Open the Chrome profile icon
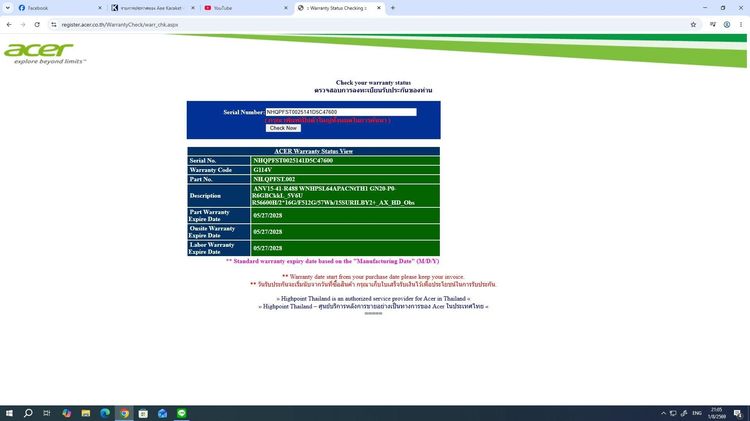The image size is (750, 421). pyautogui.click(x=727, y=24)
